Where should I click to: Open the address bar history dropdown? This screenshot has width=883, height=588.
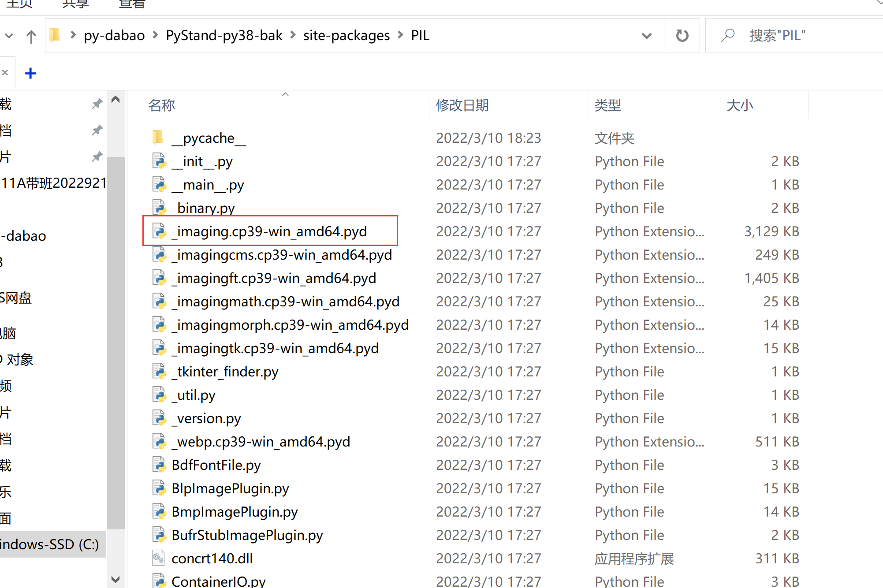click(x=646, y=36)
